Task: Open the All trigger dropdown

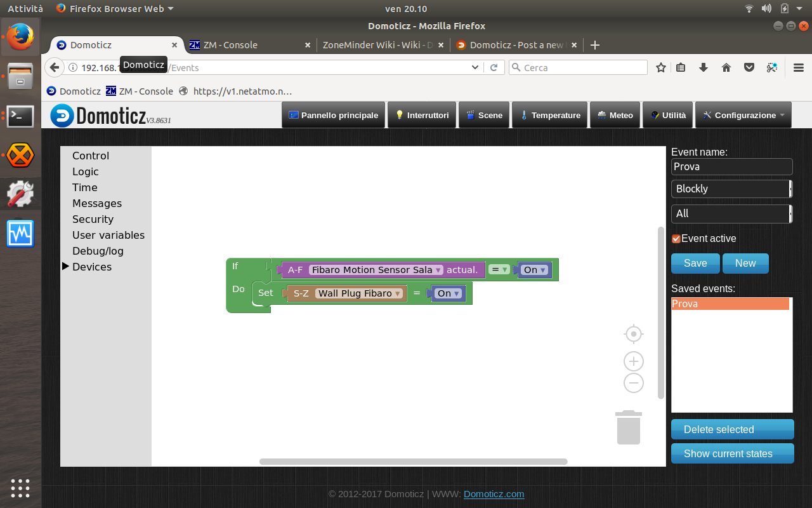Action: coord(731,213)
